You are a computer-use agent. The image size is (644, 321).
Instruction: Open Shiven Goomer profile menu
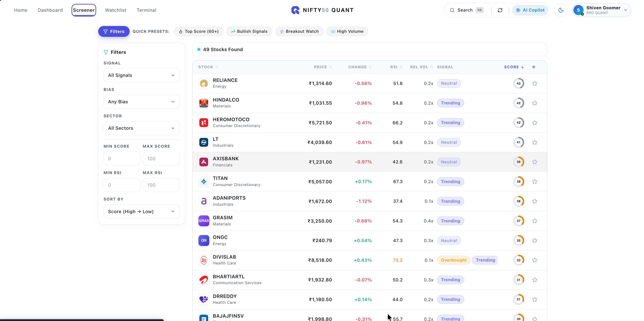tap(601, 10)
